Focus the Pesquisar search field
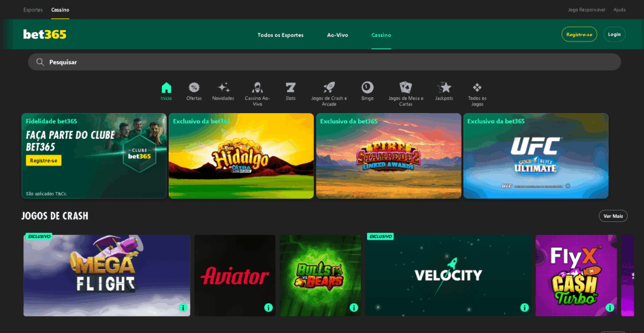 (x=325, y=62)
